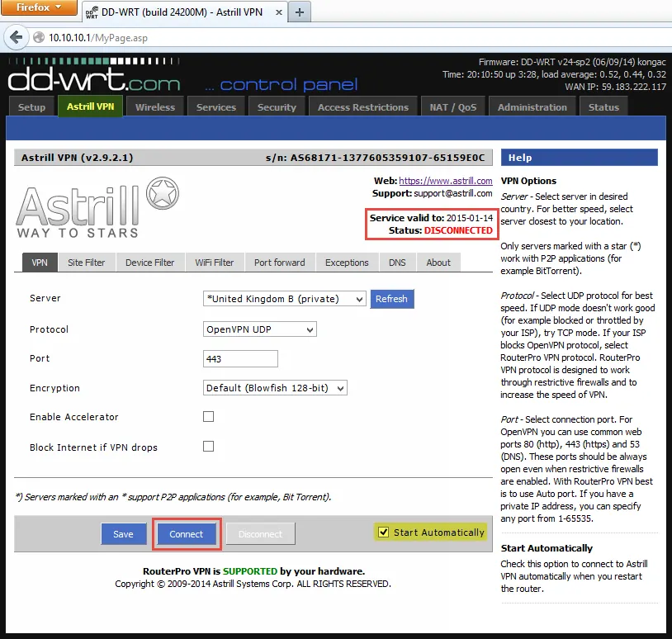
Task: Click the Copyright Astrill Systems Corp line
Action: pos(253,584)
